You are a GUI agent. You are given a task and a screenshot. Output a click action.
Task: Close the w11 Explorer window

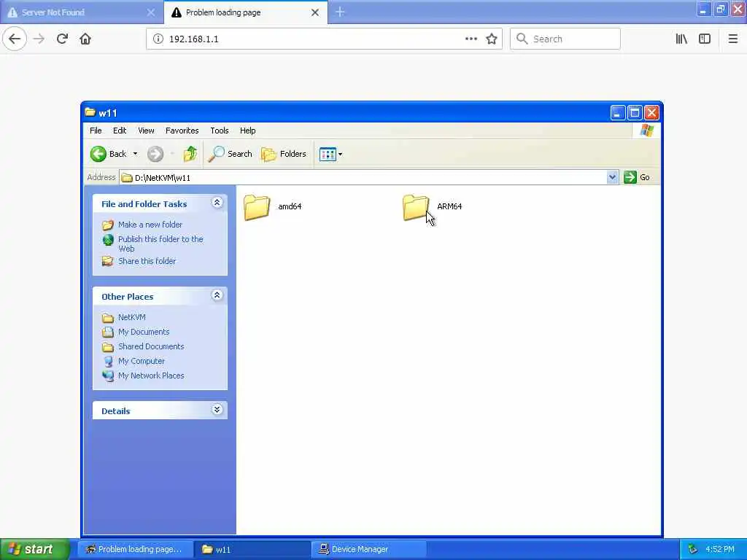point(651,113)
